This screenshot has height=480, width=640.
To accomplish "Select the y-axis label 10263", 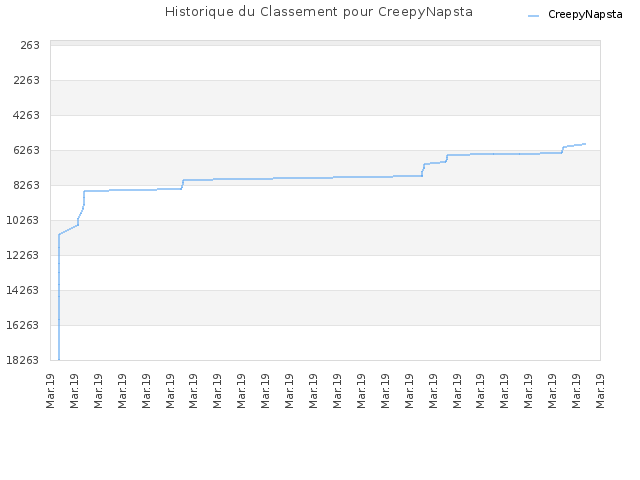I will tap(23, 220).
